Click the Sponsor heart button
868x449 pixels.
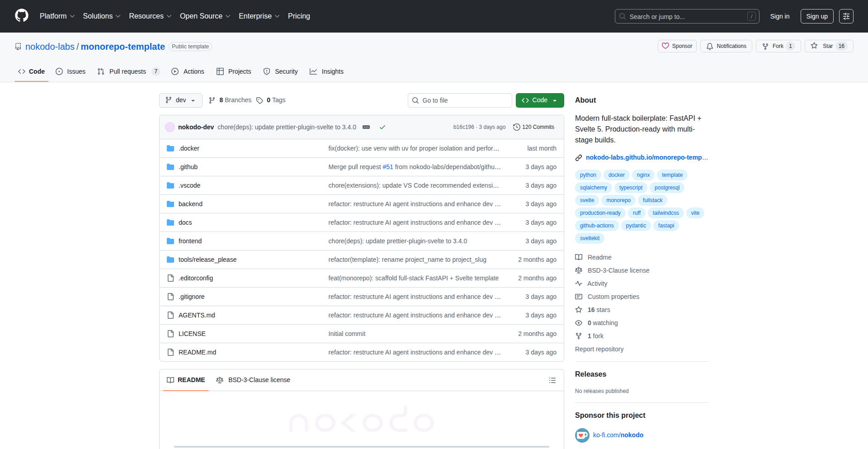pos(677,46)
